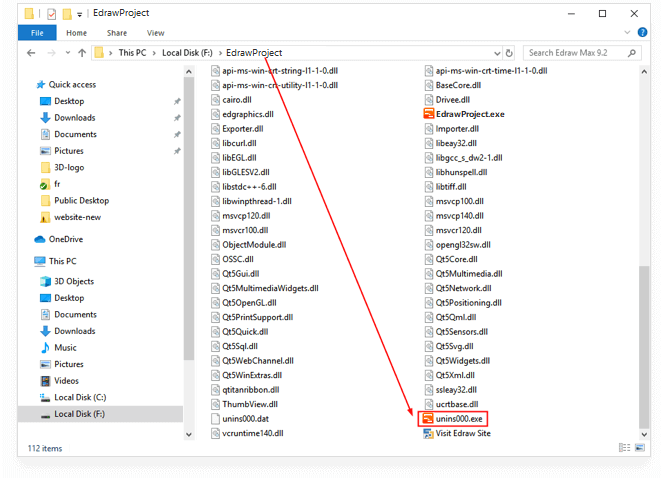Image resolution: width=661 pixels, height=478 pixels.
Task: Select This PC in the navigation pane
Action: [x=56, y=261]
